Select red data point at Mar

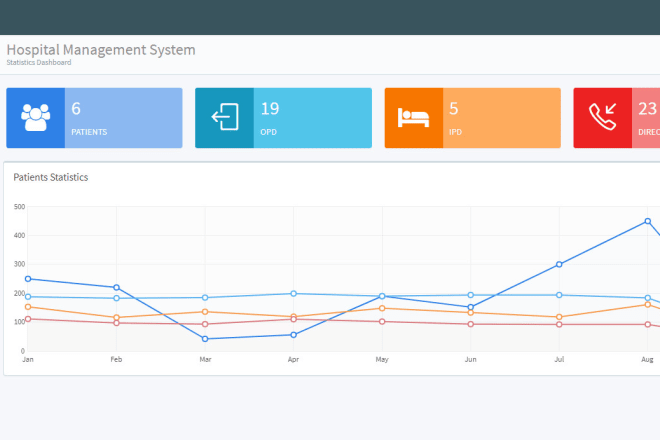(x=205, y=324)
